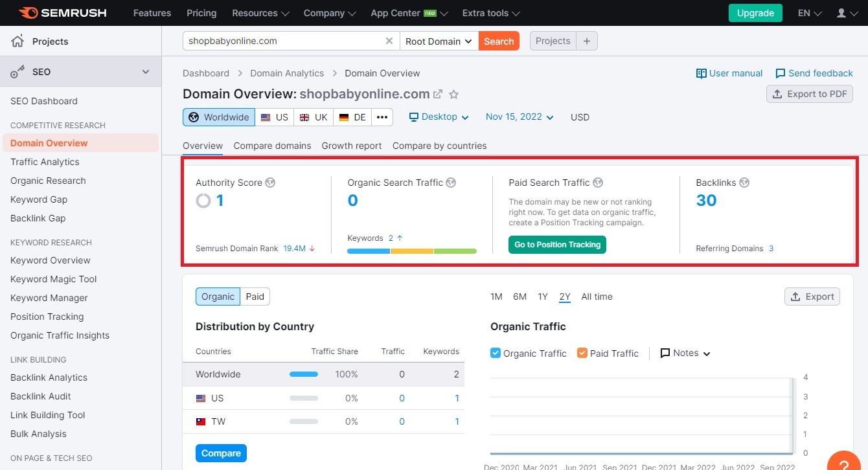Switch to Compare by countries tab
The width and height of the screenshot is (868, 470).
(x=439, y=146)
